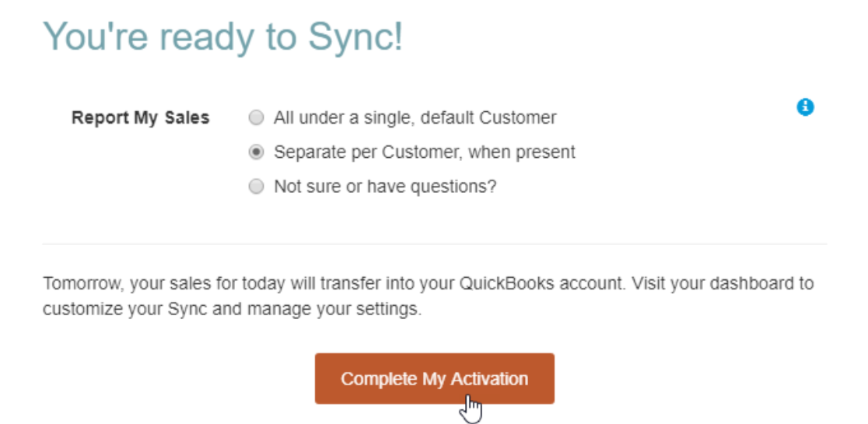Click the 'Report My Sales' label
Image resolution: width=868 pixels, height=424 pixels.
click(141, 118)
